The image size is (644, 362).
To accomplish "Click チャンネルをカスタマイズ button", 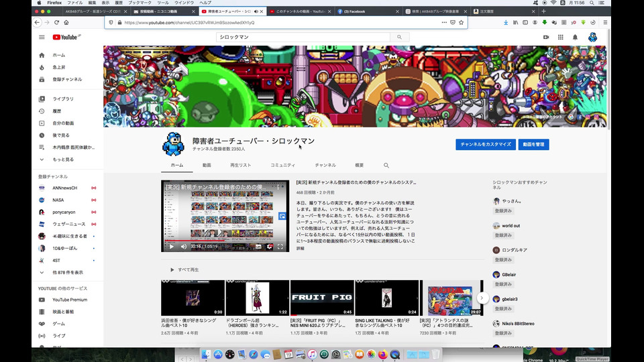I will click(486, 145).
